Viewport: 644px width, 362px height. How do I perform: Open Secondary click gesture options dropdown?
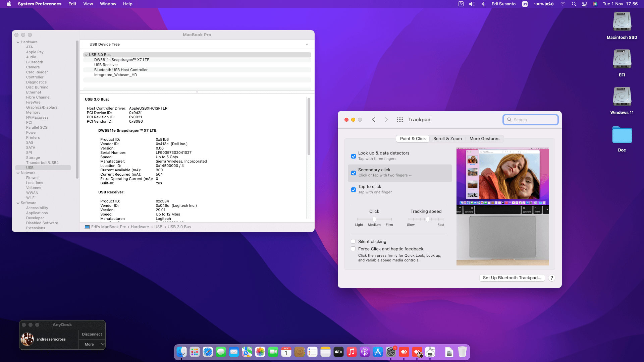(410, 175)
